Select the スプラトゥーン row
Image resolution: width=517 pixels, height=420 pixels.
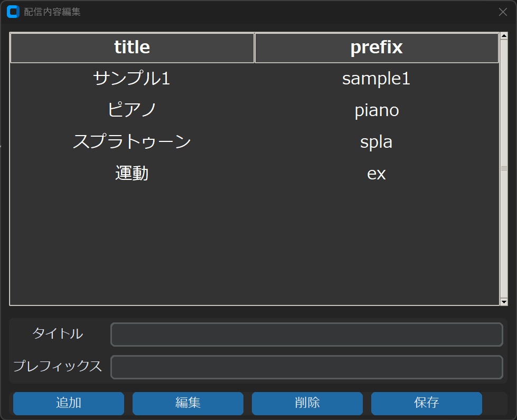131,141
